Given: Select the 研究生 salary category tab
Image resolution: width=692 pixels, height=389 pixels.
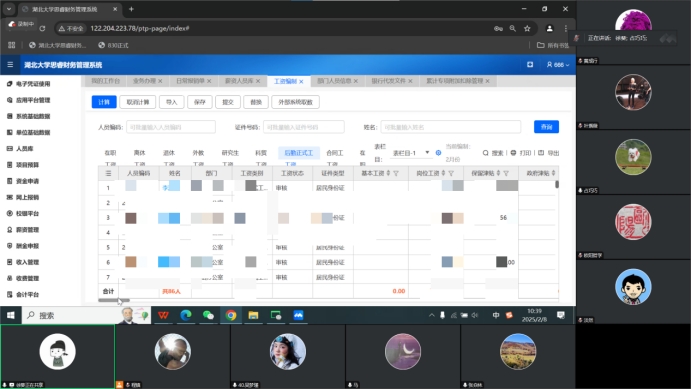Looking at the screenshot, I should pos(230,153).
